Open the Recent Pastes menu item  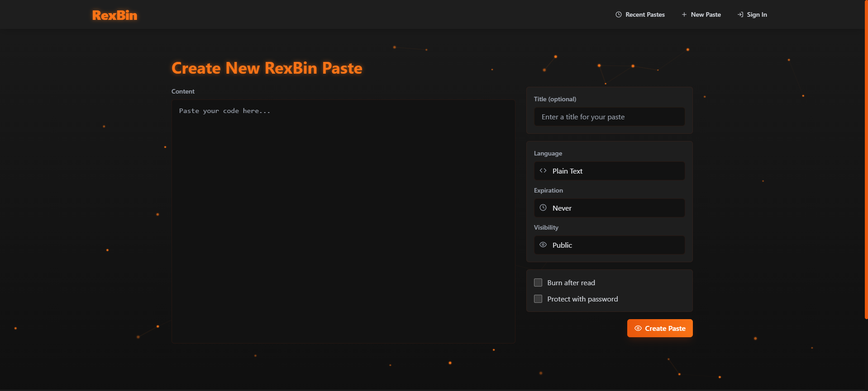coord(640,14)
